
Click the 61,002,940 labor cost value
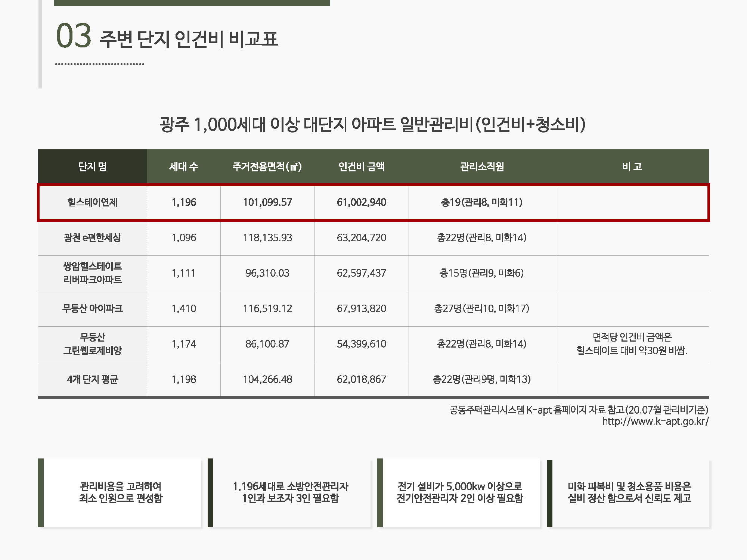[x=361, y=202]
